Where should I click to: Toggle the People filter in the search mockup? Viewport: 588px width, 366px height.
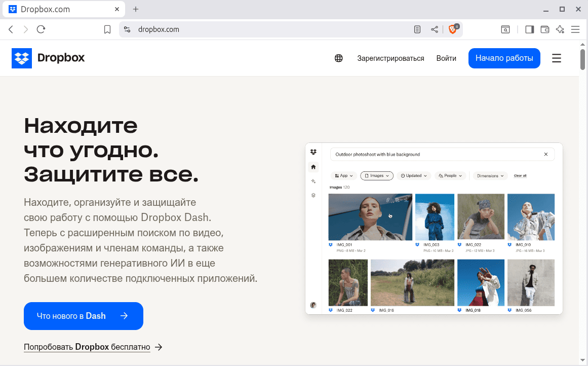450,175
